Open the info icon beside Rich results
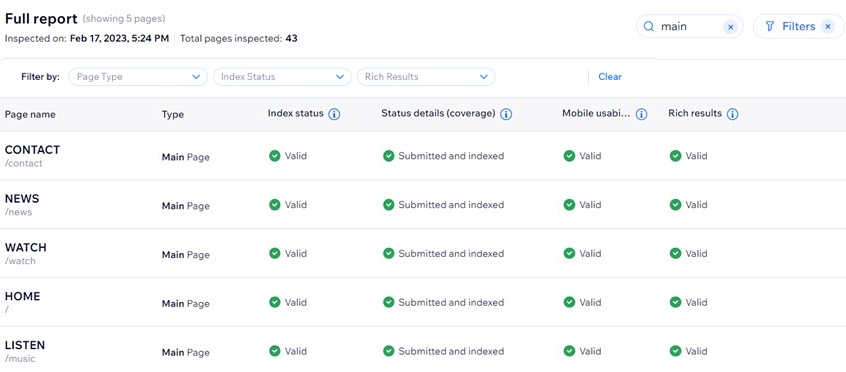846x372 pixels. click(x=732, y=114)
